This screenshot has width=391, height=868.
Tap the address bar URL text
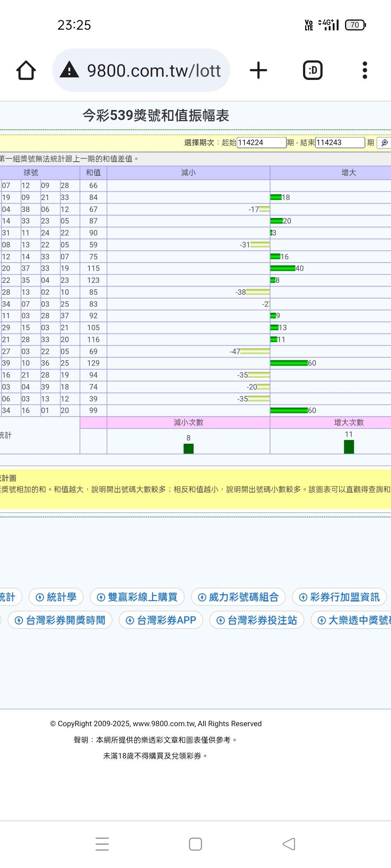[154, 70]
